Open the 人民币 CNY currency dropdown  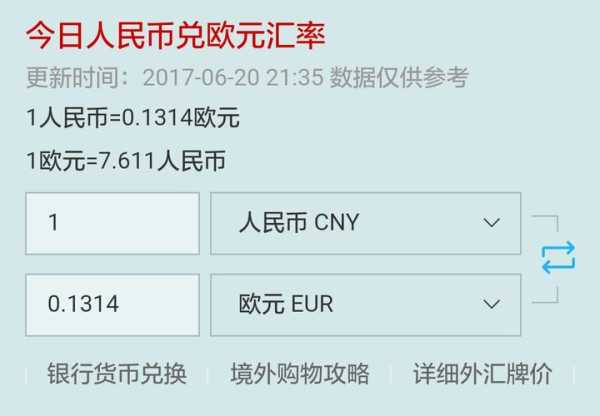coord(365,223)
